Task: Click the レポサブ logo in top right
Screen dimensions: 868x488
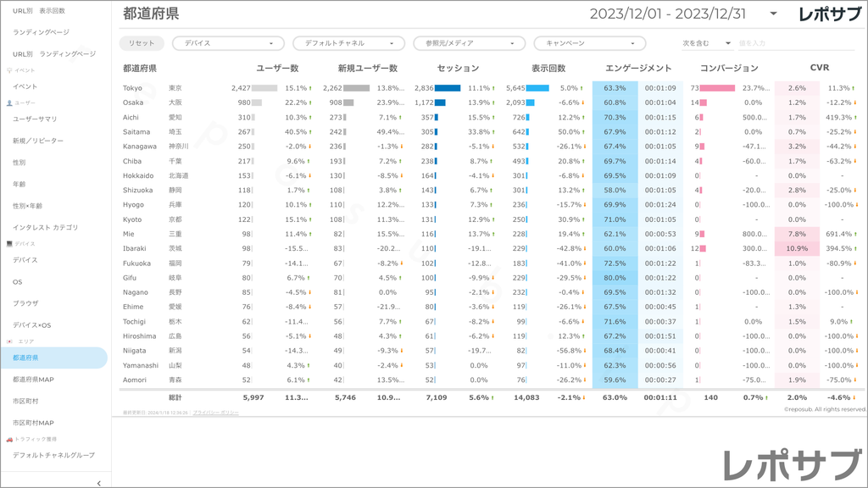Action: (832, 14)
